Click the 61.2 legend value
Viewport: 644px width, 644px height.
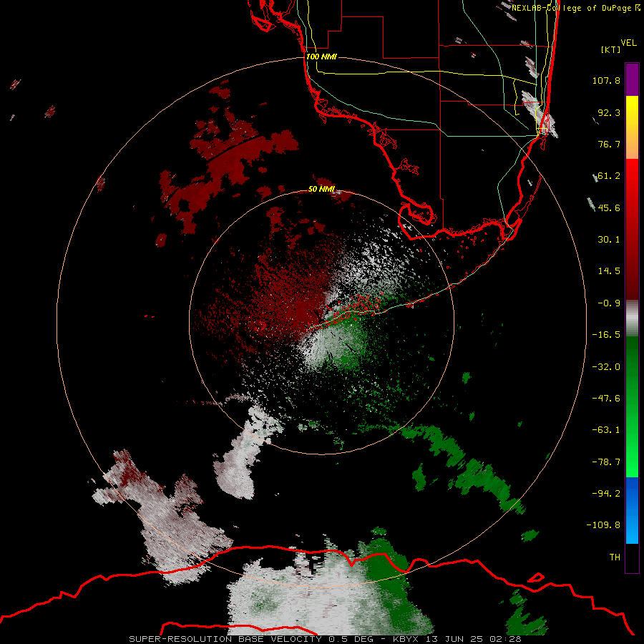(609, 176)
